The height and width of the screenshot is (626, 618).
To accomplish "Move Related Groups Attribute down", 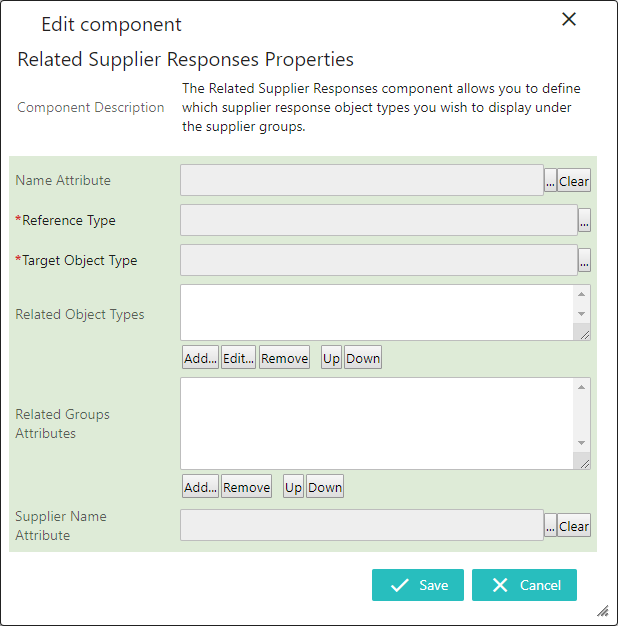I will pyautogui.click(x=325, y=486).
